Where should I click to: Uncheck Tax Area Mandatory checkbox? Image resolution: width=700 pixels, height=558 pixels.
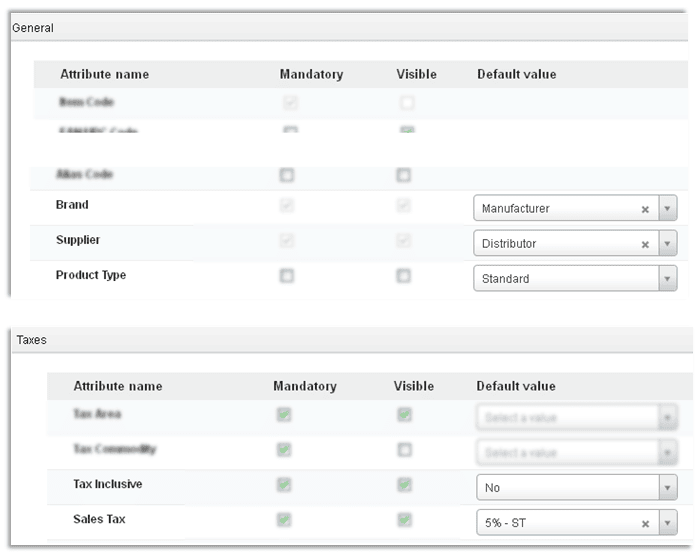point(284,415)
